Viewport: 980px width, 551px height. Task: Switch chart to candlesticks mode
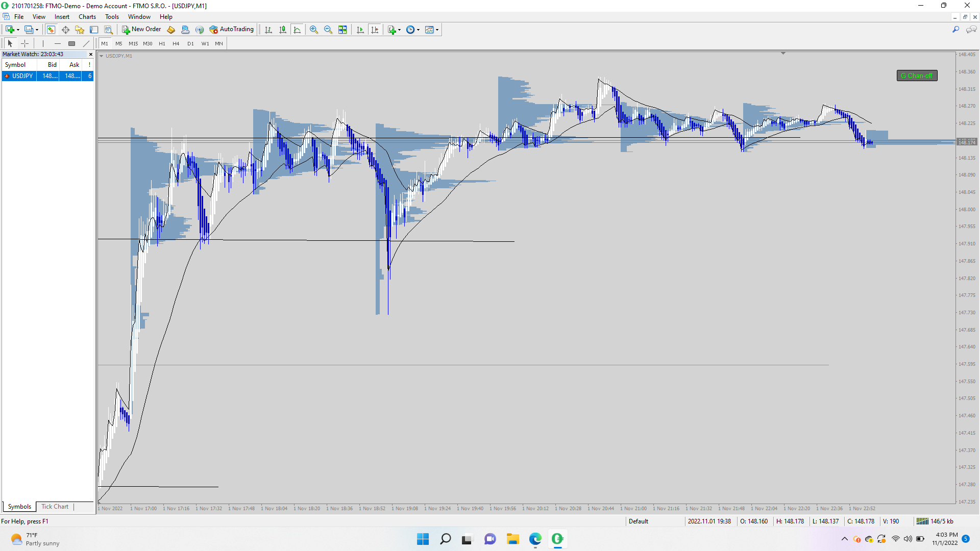coord(283,30)
